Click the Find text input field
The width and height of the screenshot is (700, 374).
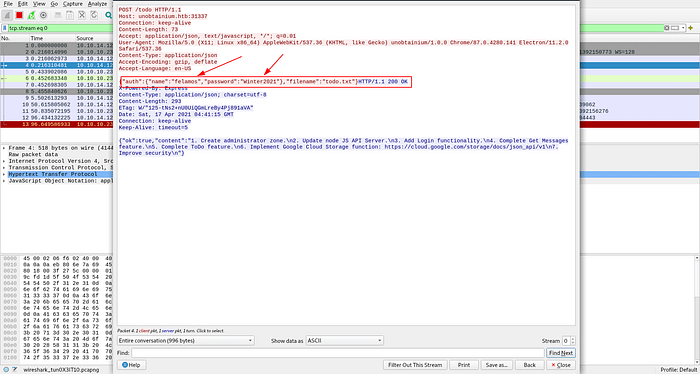click(338, 353)
